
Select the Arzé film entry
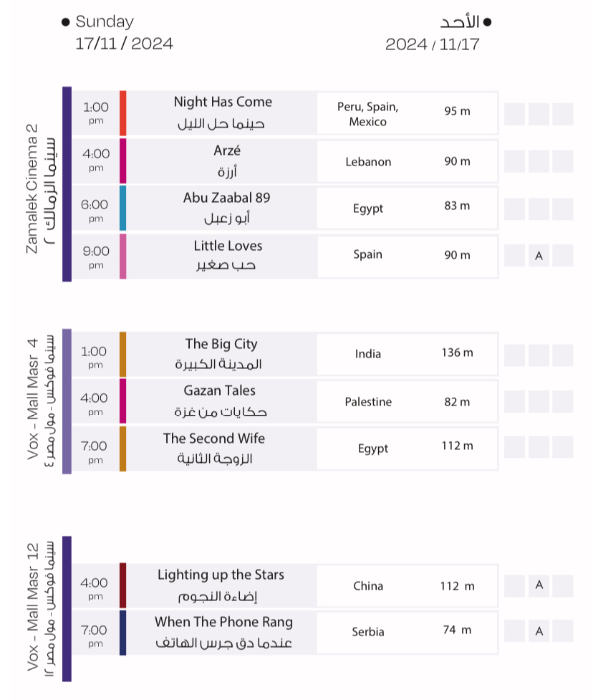pos(227,151)
